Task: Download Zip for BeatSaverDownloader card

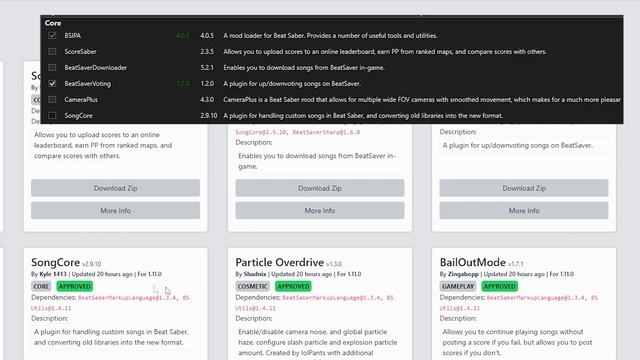Action: point(320,188)
